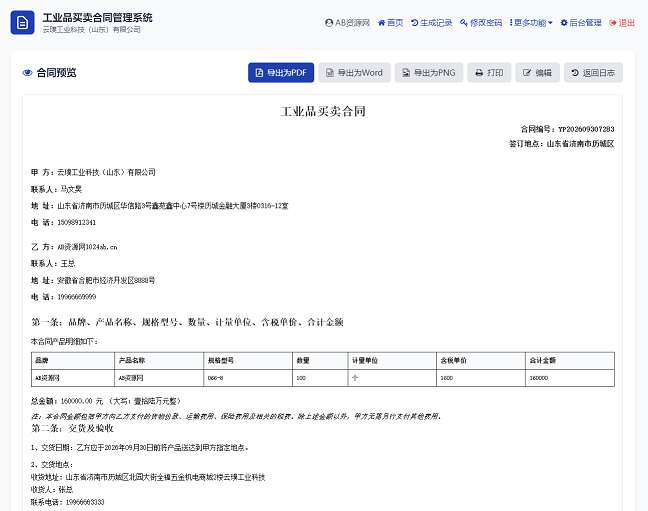Click the history icon beside 生成记录
The height and width of the screenshot is (511, 648).
pyautogui.click(x=415, y=23)
